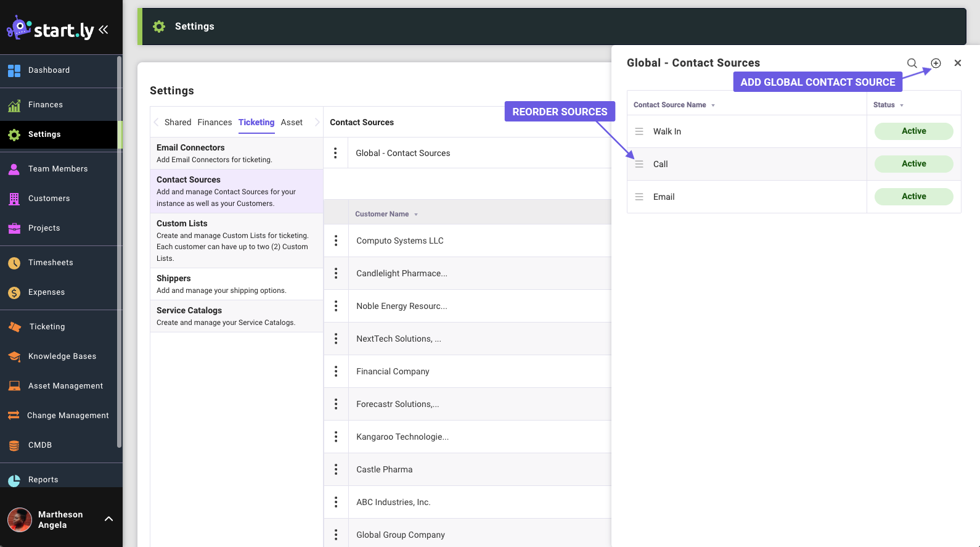980x547 pixels.
Task: Click the sidebar vertical scrollbar
Action: (119, 247)
